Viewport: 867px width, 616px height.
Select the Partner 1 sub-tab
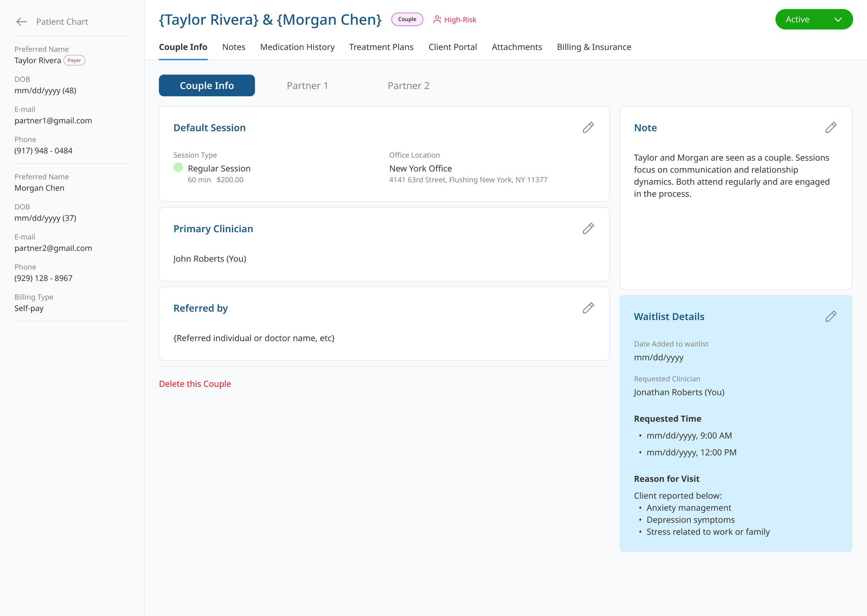tap(307, 86)
